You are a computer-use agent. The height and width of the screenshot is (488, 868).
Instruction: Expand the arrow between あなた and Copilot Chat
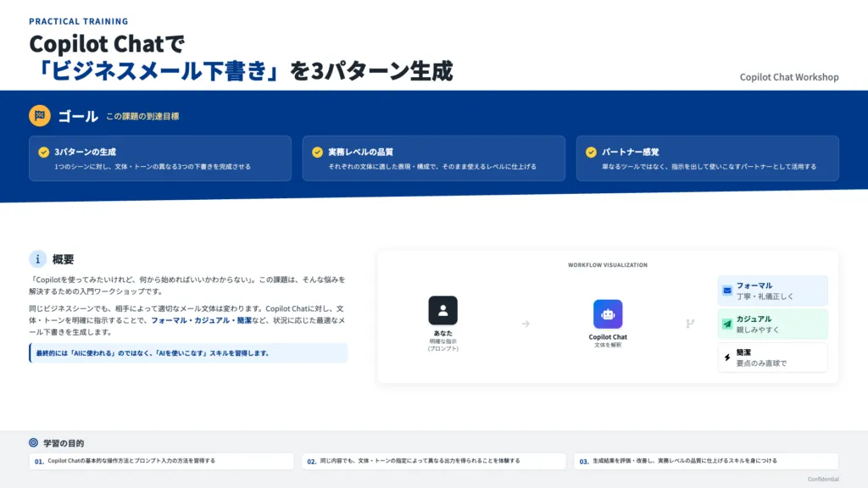coord(527,322)
